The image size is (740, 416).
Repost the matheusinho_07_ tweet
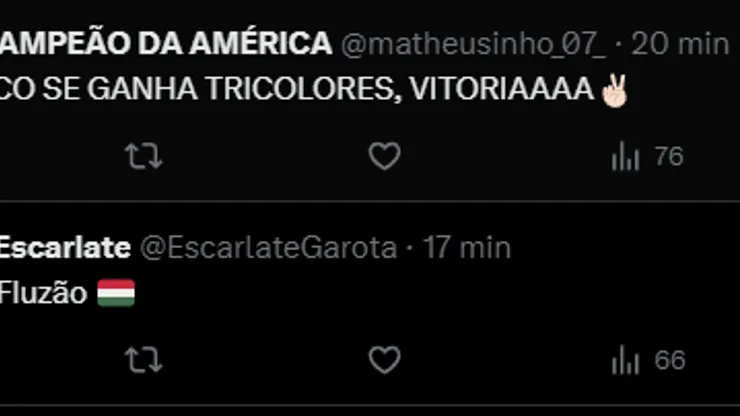143,156
